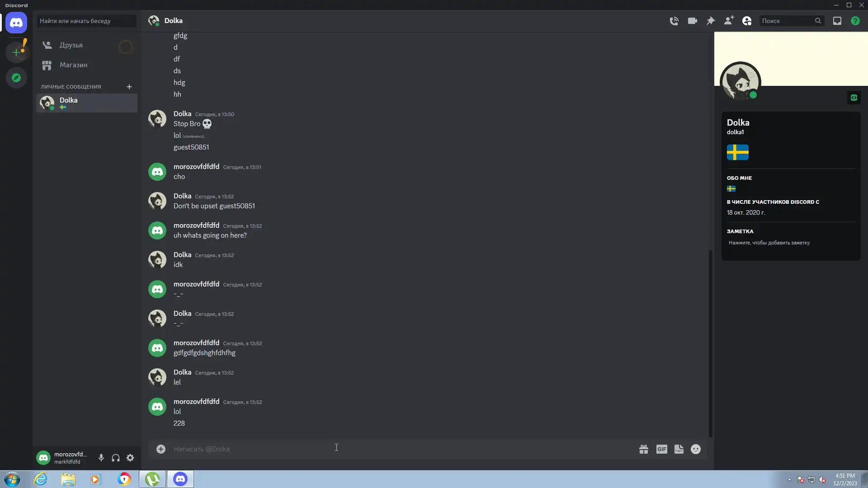Start a voice call with Dolka
The width and height of the screenshot is (868, 488).
[x=674, y=21]
